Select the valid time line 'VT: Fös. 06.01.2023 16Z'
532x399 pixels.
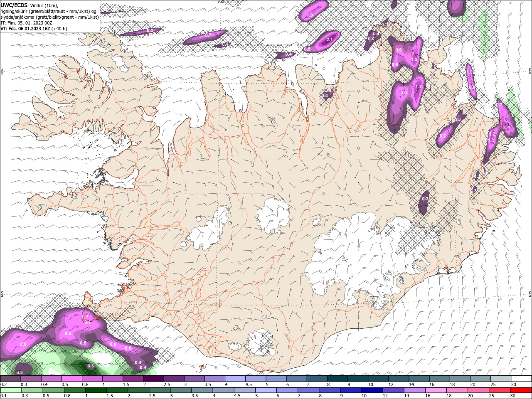pyautogui.click(x=25, y=29)
